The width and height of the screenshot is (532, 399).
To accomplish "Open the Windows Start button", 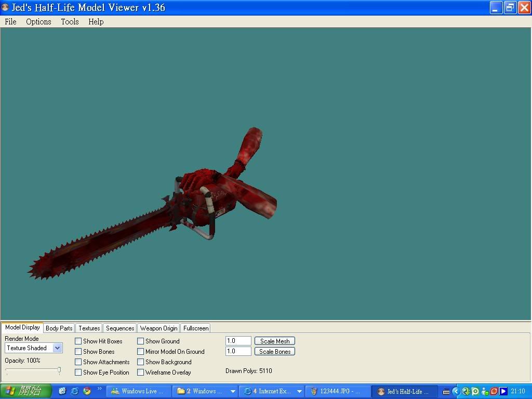I will [x=25, y=391].
